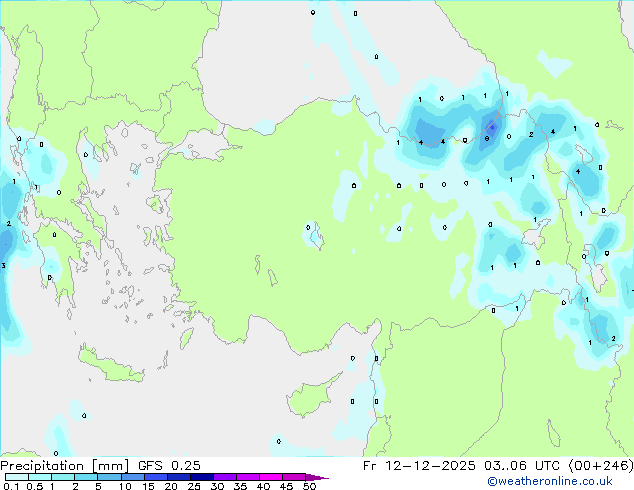The image size is (634, 490).
Task: Select the 35–40 mm legend color swatch
Action: click(x=248, y=477)
